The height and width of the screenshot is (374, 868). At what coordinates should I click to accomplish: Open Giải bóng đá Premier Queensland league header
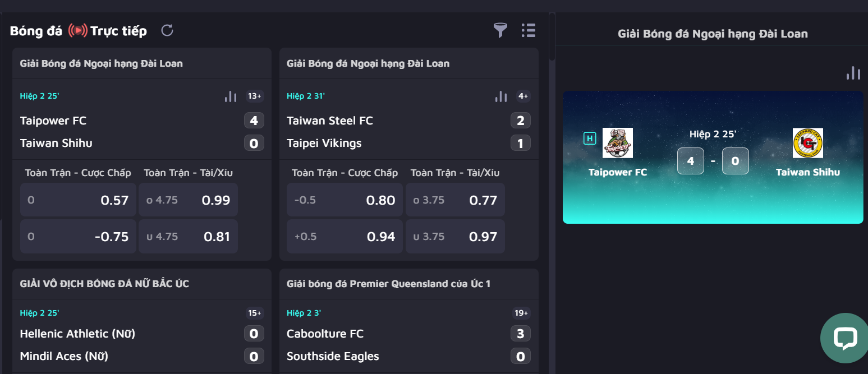coord(388,284)
